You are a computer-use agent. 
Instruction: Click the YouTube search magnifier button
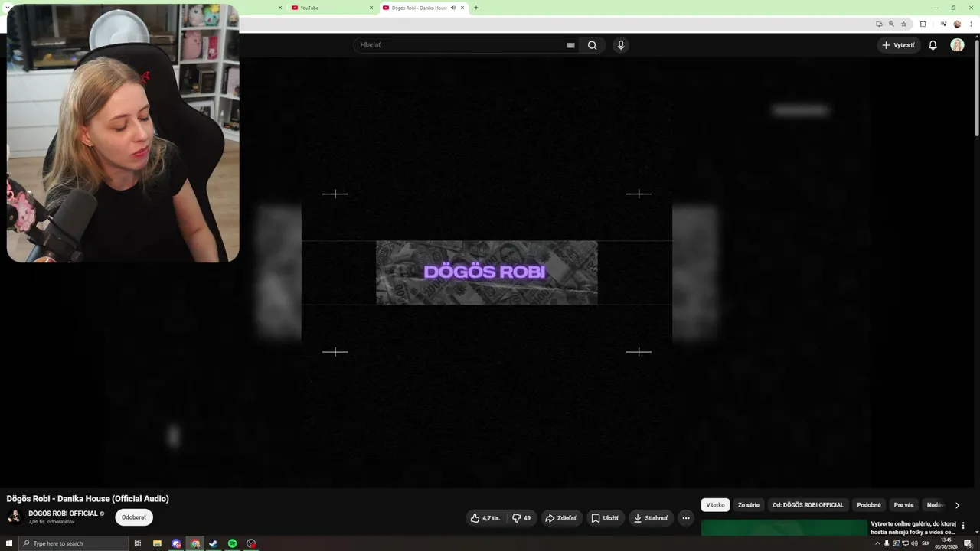[592, 45]
